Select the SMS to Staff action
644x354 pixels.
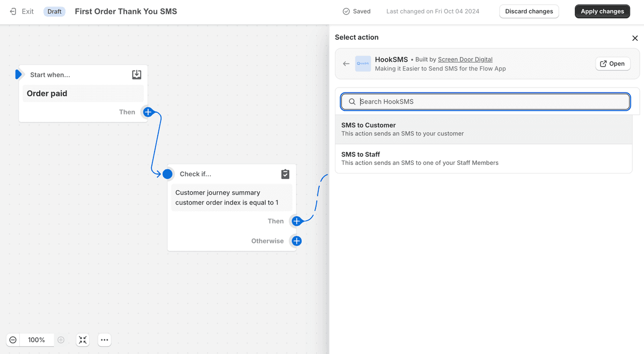pyautogui.click(x=483, y=158)
